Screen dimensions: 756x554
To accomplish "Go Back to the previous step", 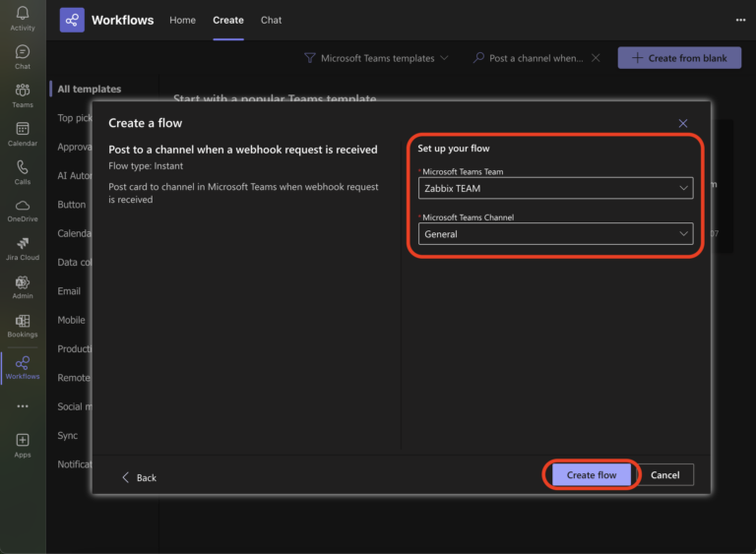I will coord(139,477).
